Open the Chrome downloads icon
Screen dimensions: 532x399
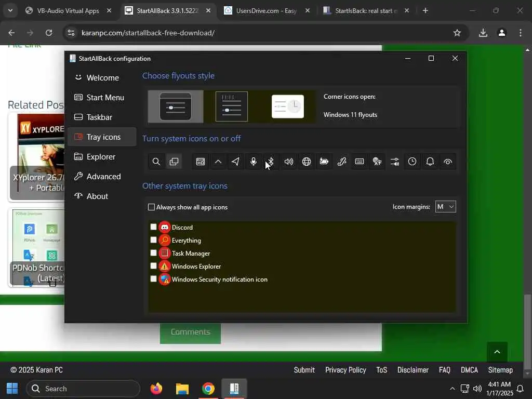point(483,33)
